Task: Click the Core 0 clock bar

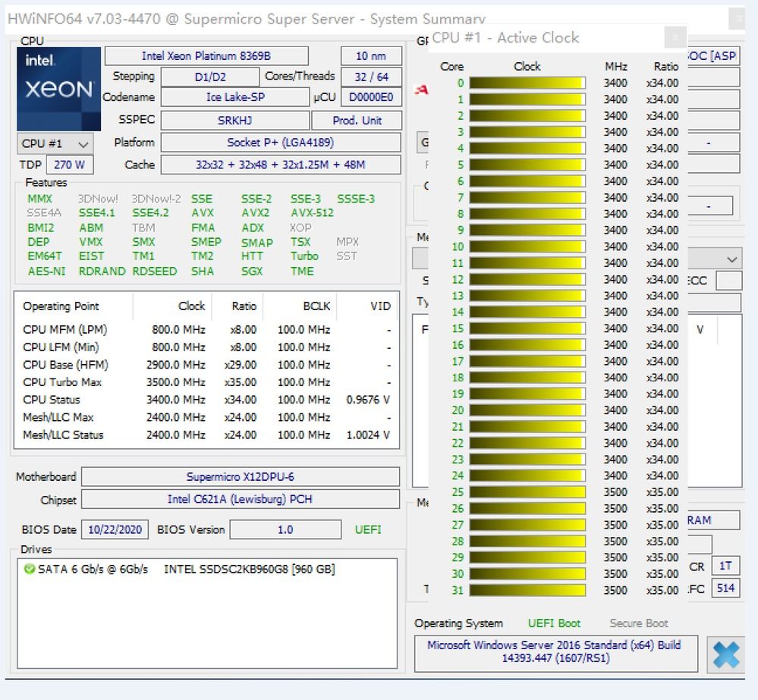Action: (x=527, y=83)
